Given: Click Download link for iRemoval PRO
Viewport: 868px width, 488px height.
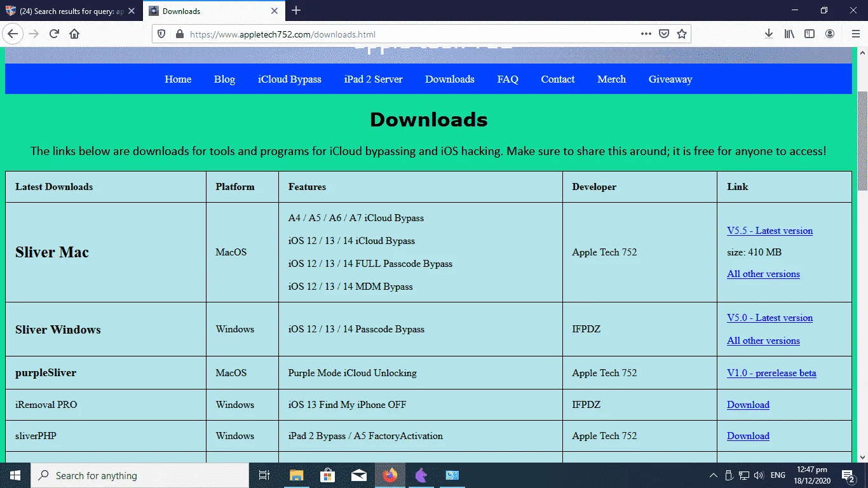Looking at the screenshot, I should pos(748,405).
